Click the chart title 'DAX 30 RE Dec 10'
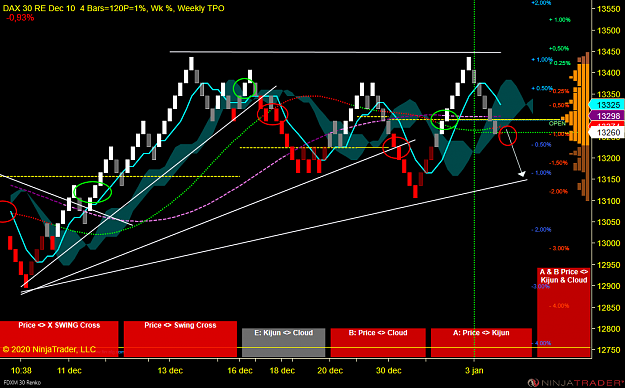 pyautogui.click(x=39, y=8)
